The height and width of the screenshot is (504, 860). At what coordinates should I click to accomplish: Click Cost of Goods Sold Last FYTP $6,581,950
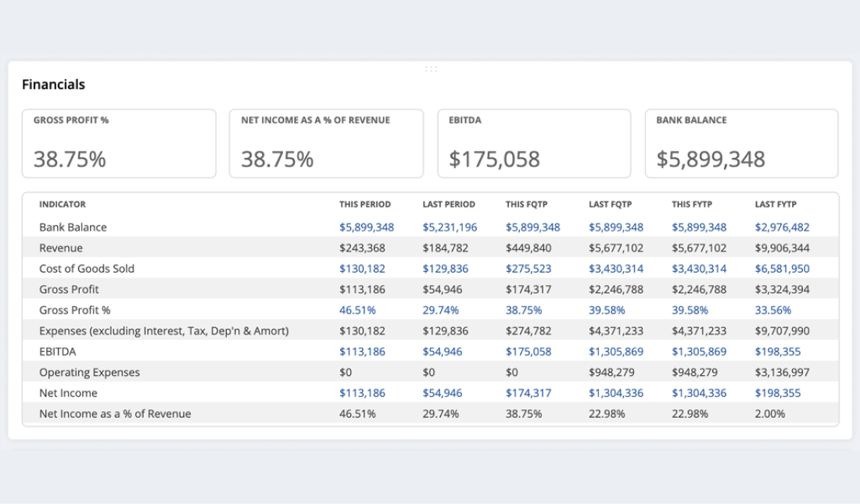(782, 269)
